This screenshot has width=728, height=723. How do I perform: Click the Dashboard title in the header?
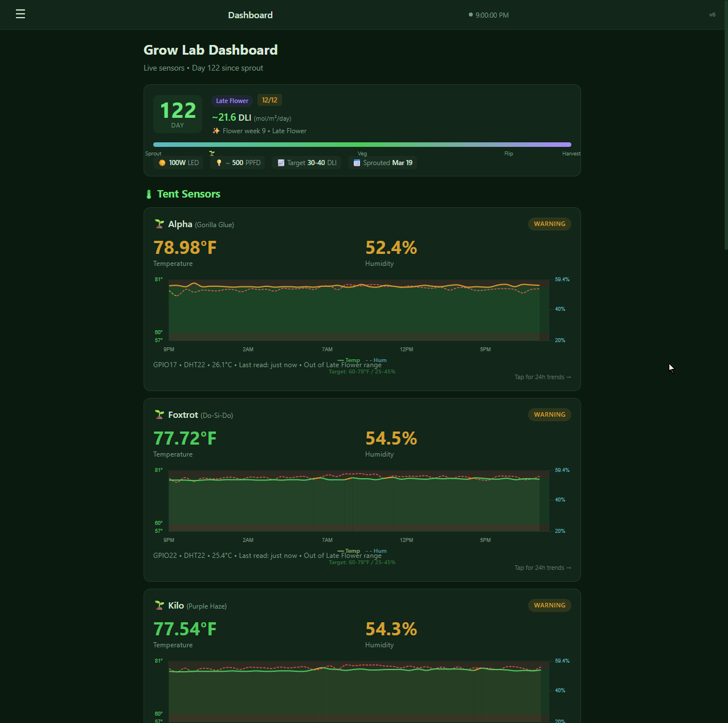click(250, 15)
